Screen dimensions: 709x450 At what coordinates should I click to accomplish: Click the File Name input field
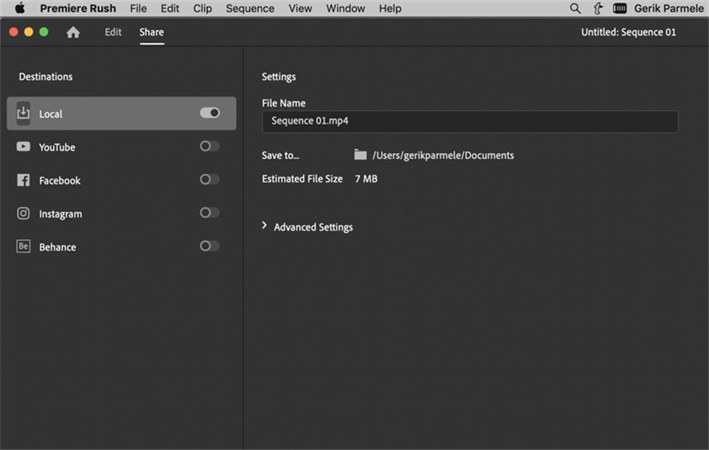469,121
